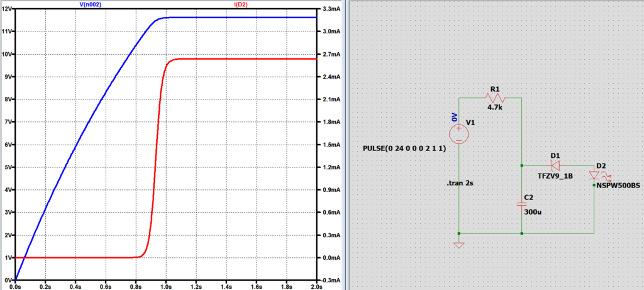This screenshot has width=644, height=290.
Task: Click the 0.8s time axis label
Action: (x=136, y=286)
